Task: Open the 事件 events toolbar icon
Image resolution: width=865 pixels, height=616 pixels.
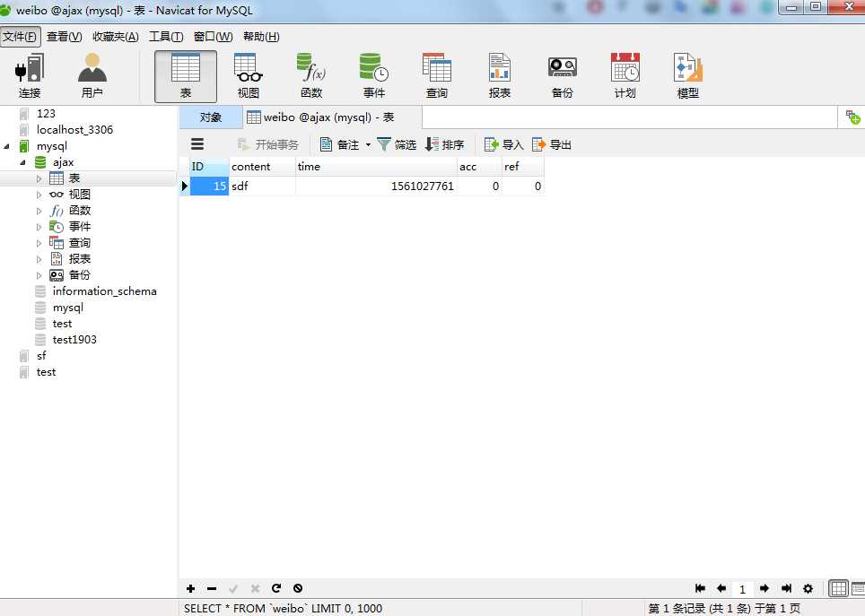Action: tap(374, 76)
